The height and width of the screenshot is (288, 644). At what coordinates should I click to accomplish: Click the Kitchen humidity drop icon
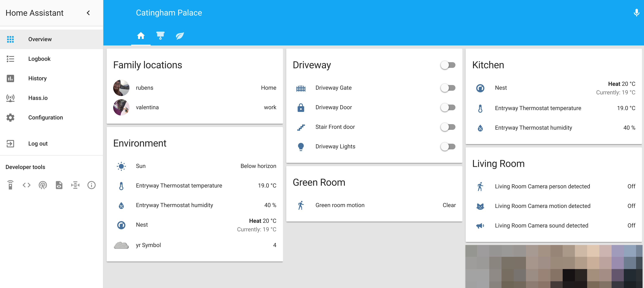tap(480, 128)
